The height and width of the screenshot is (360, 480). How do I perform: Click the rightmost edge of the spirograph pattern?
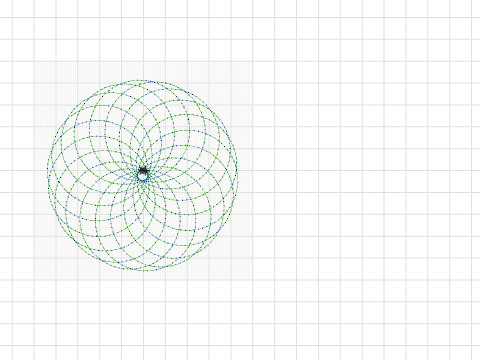click(237, 173)
